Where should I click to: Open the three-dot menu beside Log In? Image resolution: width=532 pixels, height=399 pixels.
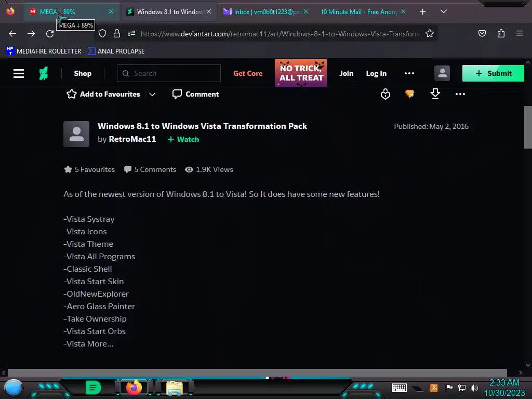coord(409,73)
